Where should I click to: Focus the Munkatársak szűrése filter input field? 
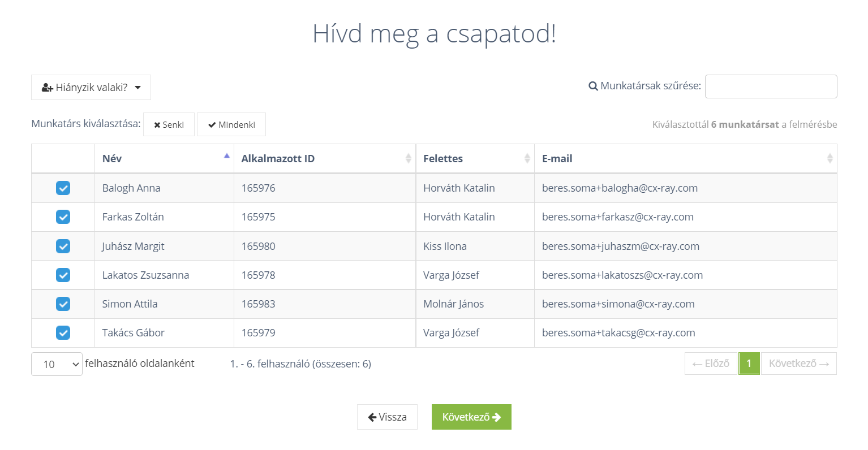pyautogui.click(x=771, y=86)
